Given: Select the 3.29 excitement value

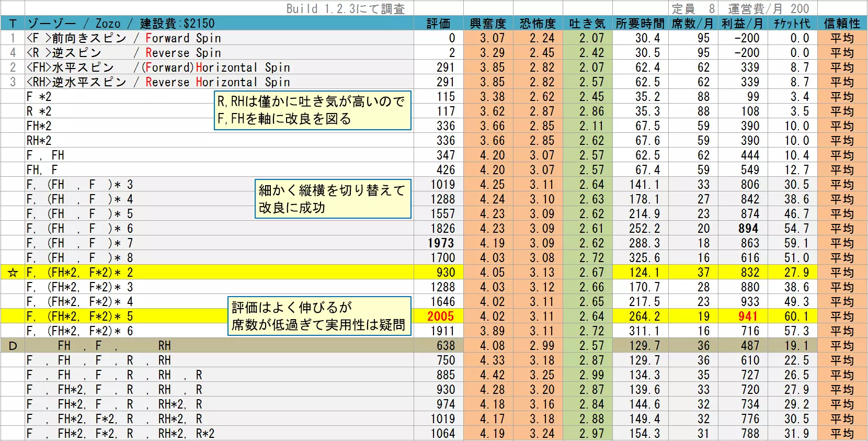Looking at the screenshot, I should [x=492, y=53].
